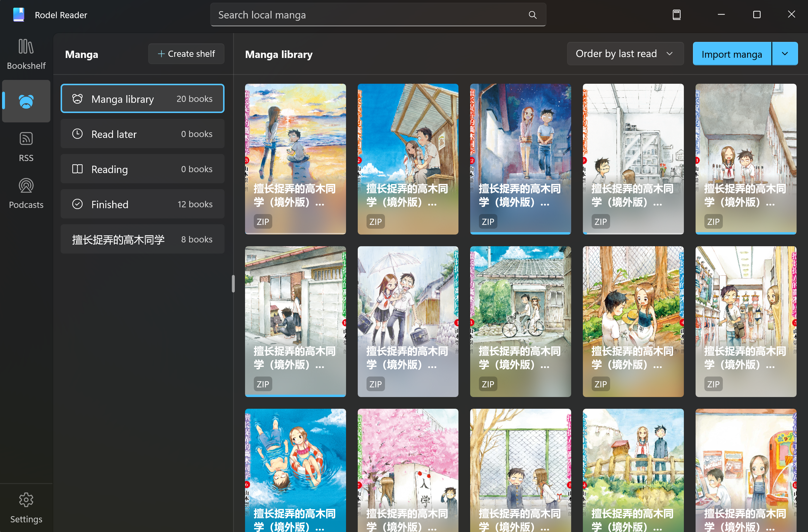Viewport: 808px width, 532px height.
Task: Open the wooden fence shrine cover manga
Action: pyautogui.click(x=633, y=470)
